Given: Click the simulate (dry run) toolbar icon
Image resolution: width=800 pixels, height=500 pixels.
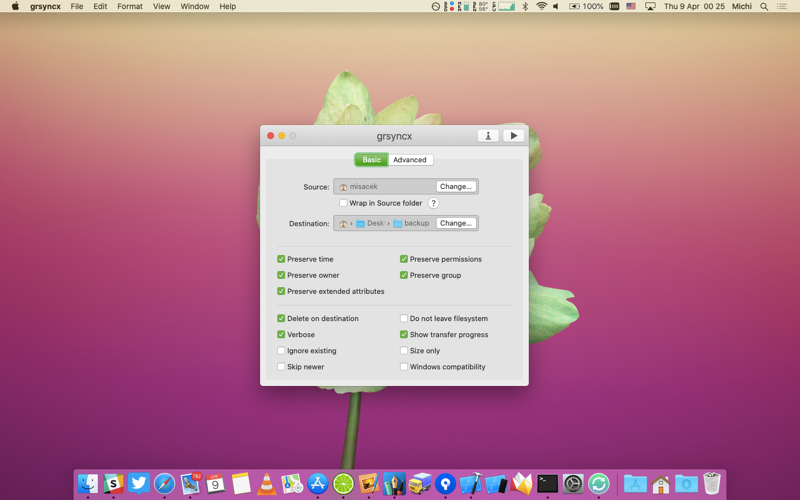Looking at the screenshot, I should [488, 136].
